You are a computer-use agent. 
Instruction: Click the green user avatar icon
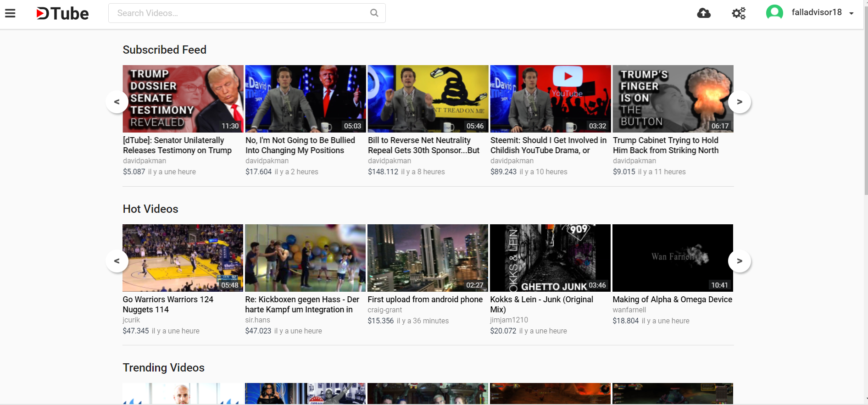click(x=774, y=12)
